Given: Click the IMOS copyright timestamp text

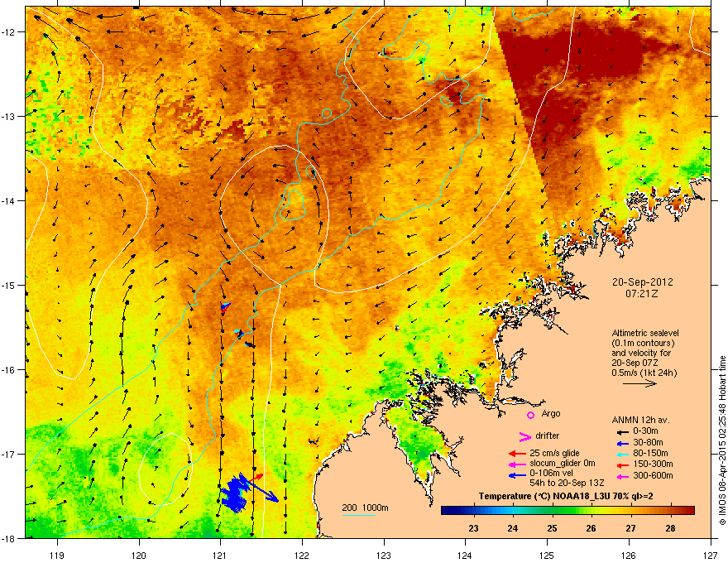Looking at the screenshot, I should coord(722,440).
